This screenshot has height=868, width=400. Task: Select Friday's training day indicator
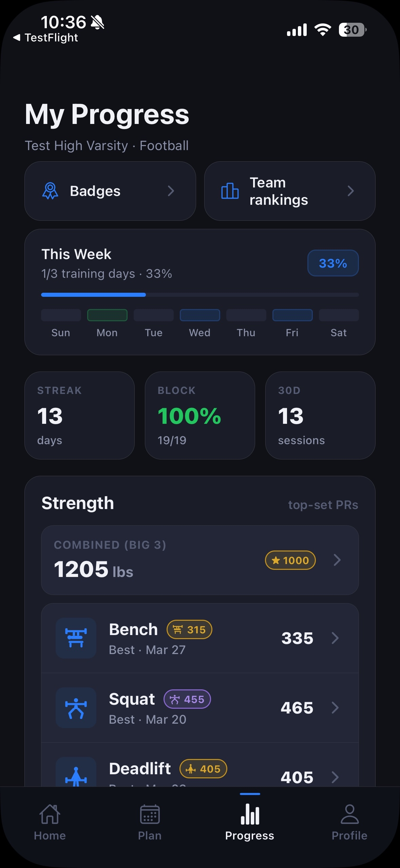point(292,315)
